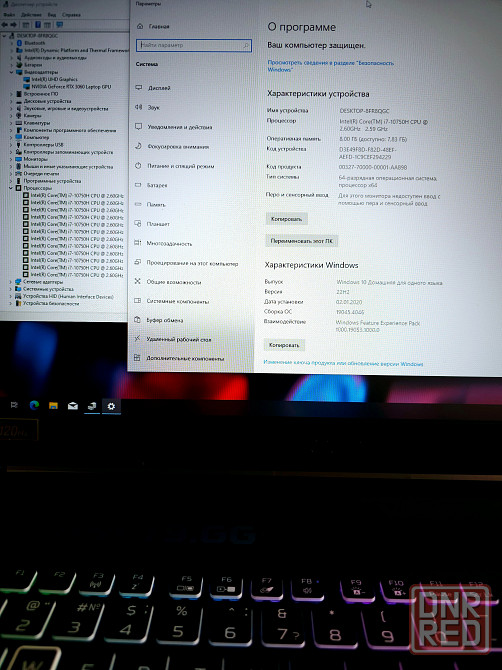This screenshot has width=502, height=670.
Task: Expand the Клавиатуры category
Action: [x=12, y=123]
